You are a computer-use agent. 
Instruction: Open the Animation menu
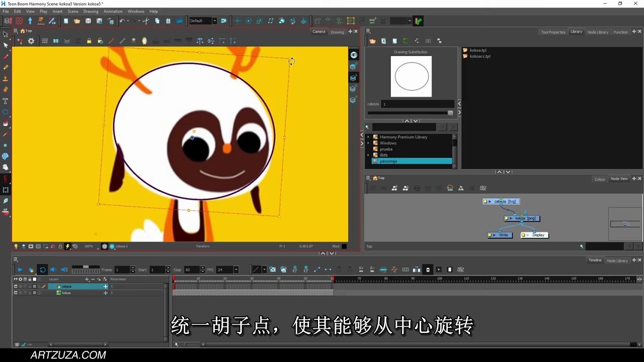[x=113, y=11]
